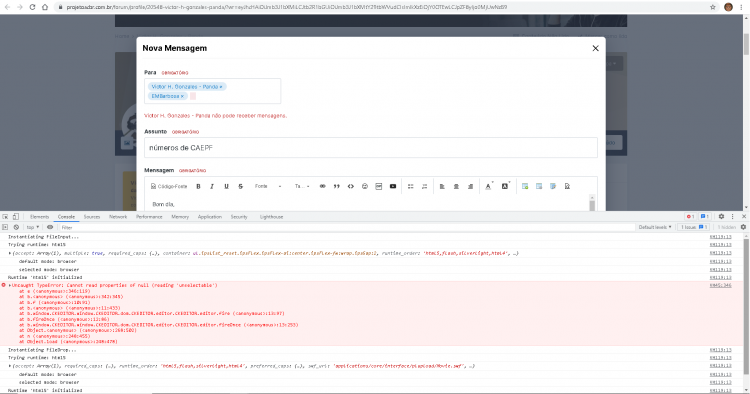Open the Fonte font dropdown
Viewport: 750px width, 394px height.
pyautogui.click(x=268, y=186)
